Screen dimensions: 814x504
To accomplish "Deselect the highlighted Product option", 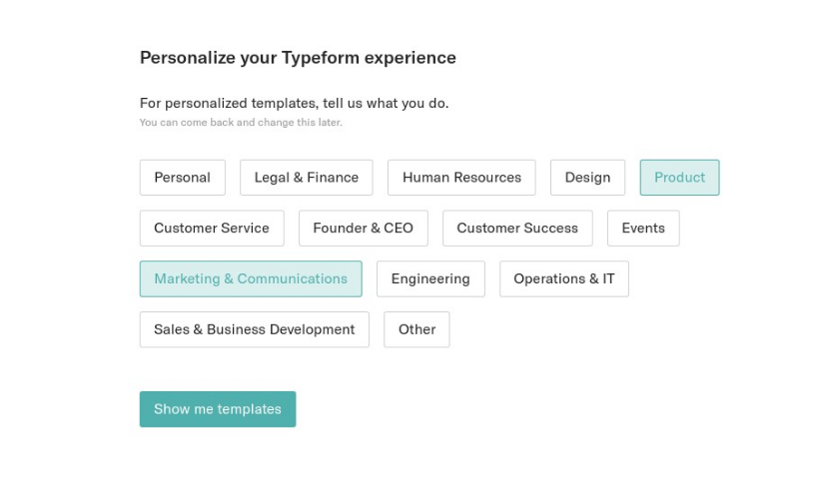I will [x=679, y=178].
